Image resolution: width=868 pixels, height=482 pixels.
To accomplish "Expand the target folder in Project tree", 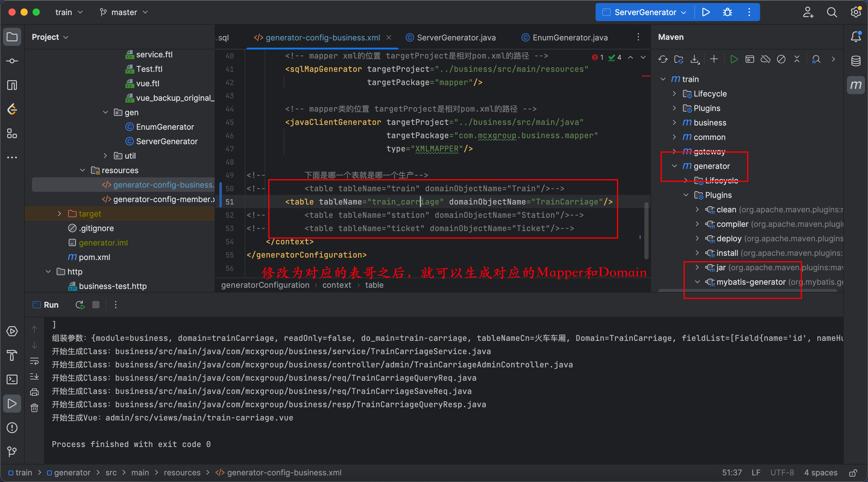I will click(x=59, y=214).
